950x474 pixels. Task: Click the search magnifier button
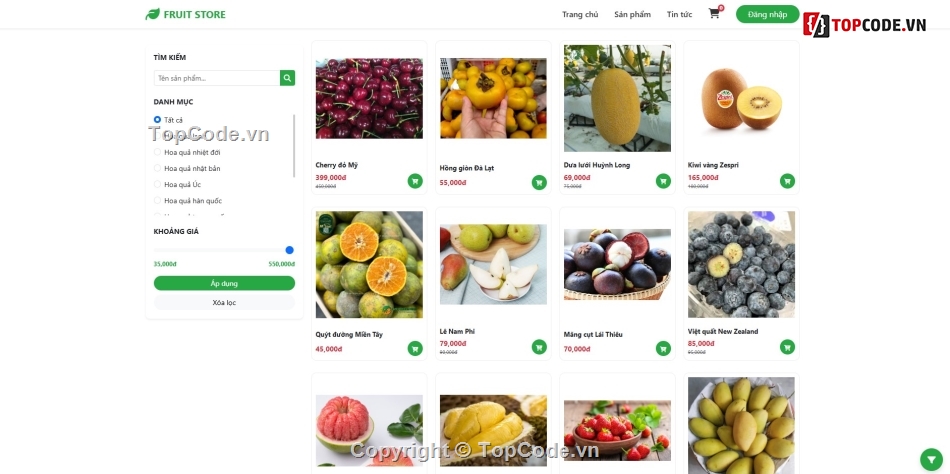(288, 78)
